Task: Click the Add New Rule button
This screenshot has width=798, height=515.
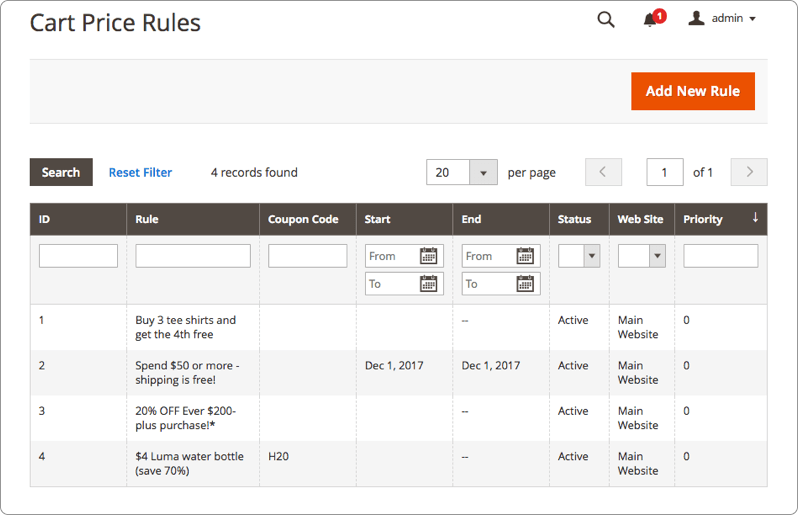Action: pos(693,91)
